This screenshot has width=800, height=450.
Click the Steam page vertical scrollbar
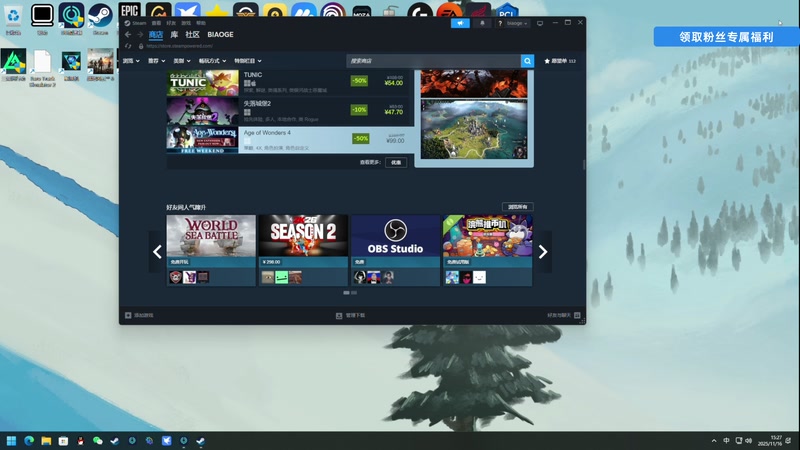tap(584, 164)
